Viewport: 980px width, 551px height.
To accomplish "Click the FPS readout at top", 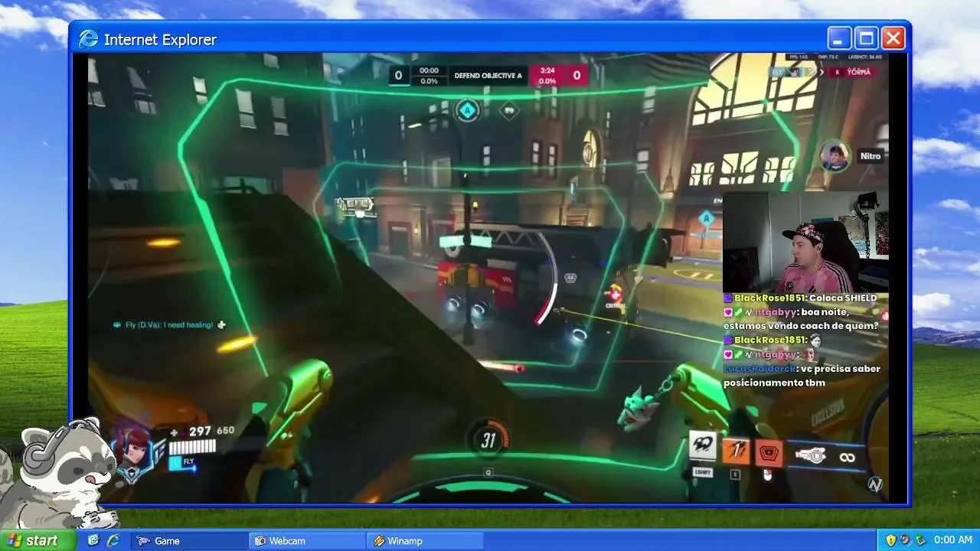I will 797,57.
